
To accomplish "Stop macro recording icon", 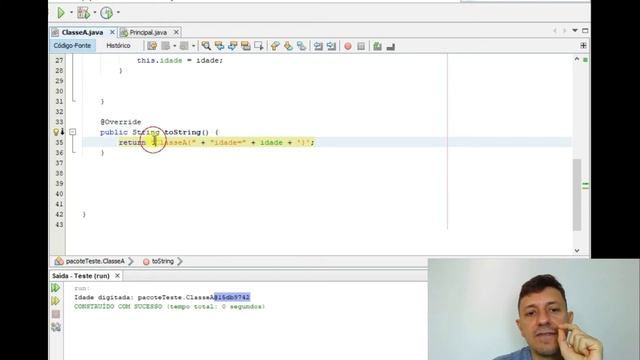I will point(361,46).
